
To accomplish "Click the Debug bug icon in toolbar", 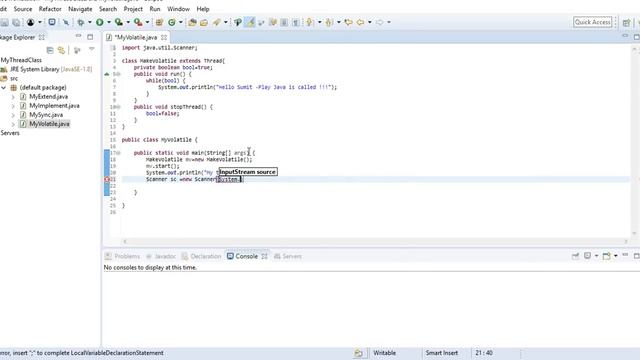I will point(81,22).
